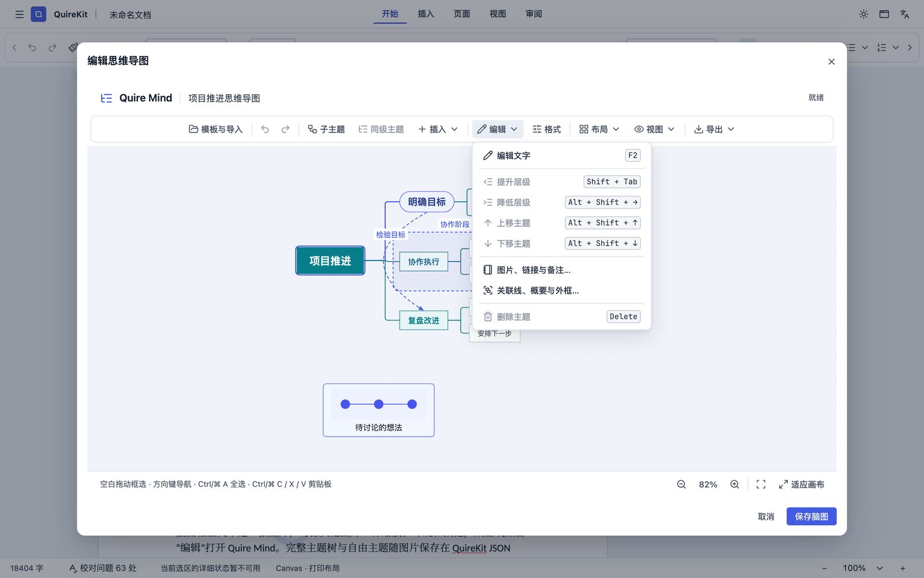Select the 复盘改进 topic node
924x578 pixels.
[x=424, y=320]
